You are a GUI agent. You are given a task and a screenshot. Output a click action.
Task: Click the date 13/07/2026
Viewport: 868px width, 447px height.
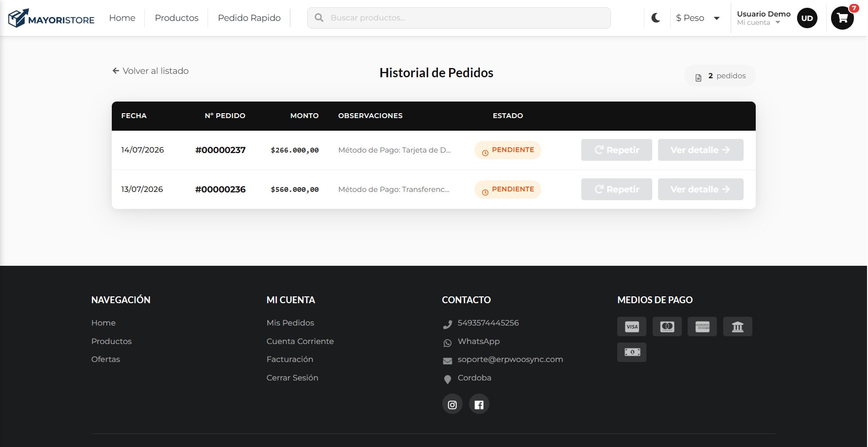tap(142, 189)
